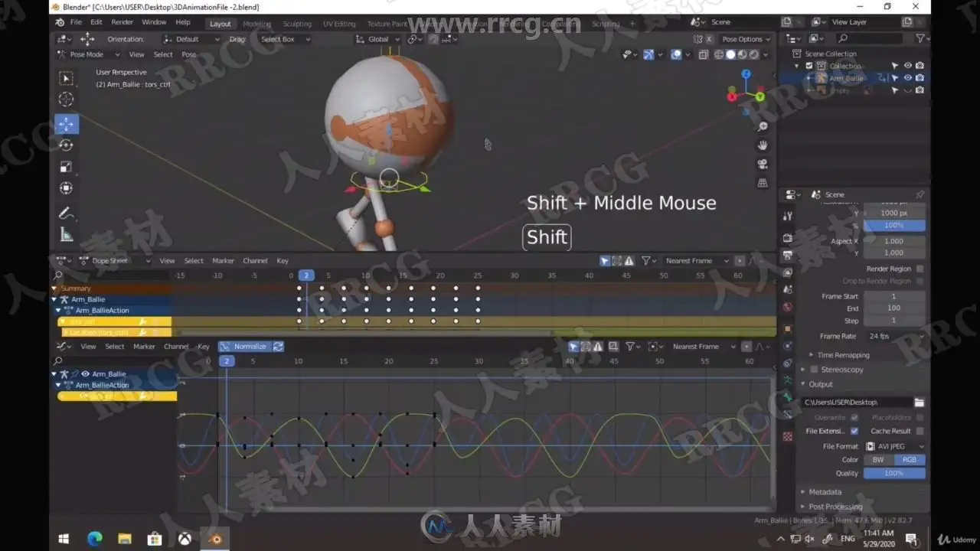Activate the Cursor tool in viewport toolbar
Viewport: 980px width, 551px height.
click(x=66, y=99)
